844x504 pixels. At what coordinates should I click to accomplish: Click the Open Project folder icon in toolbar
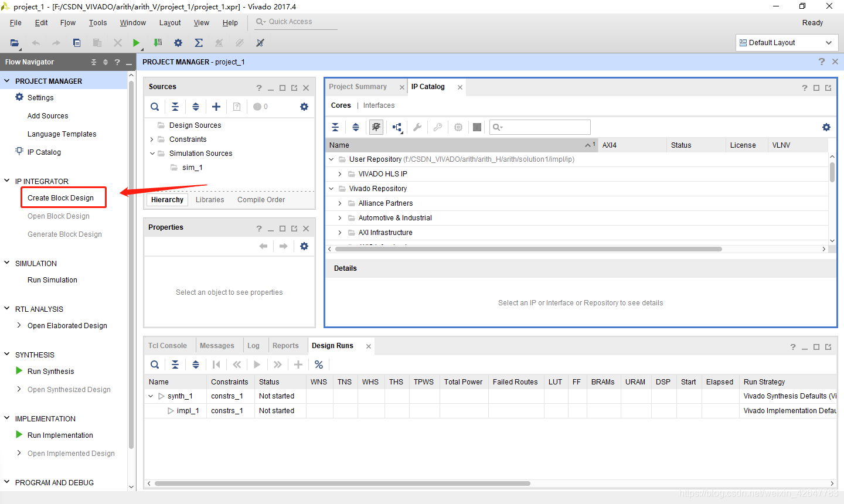click(x=15, y=43)
